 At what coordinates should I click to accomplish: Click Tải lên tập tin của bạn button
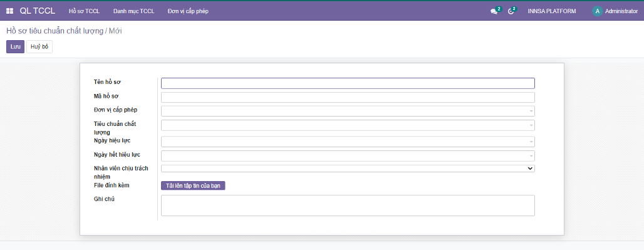point(193,186)
